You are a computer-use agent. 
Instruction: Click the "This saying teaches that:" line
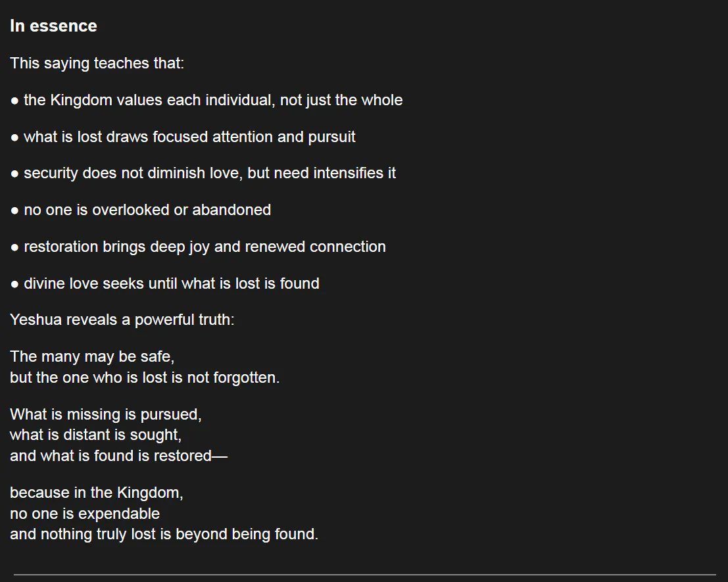tap(97, 64)
